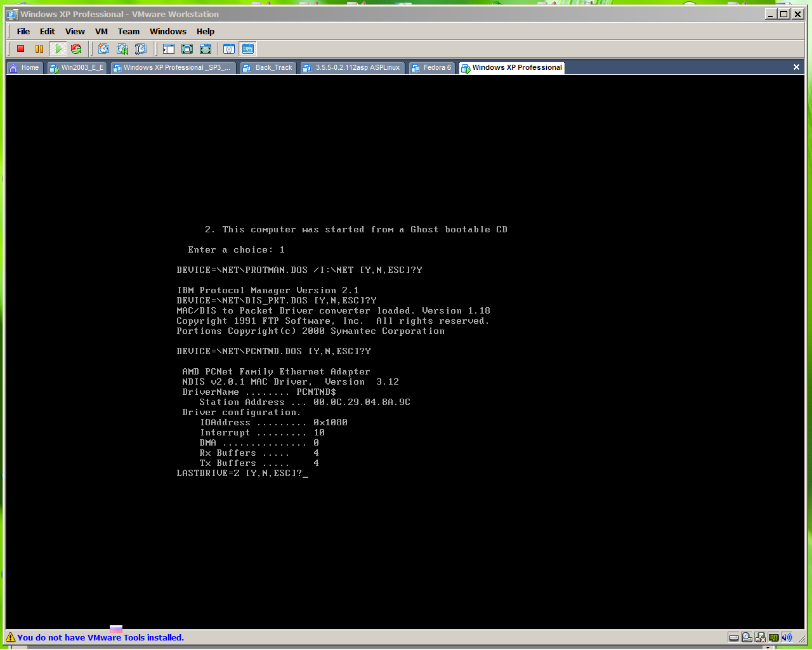Click the Reset virtual machine icon
Screen dimensions: 812x650
coord(76,49)
